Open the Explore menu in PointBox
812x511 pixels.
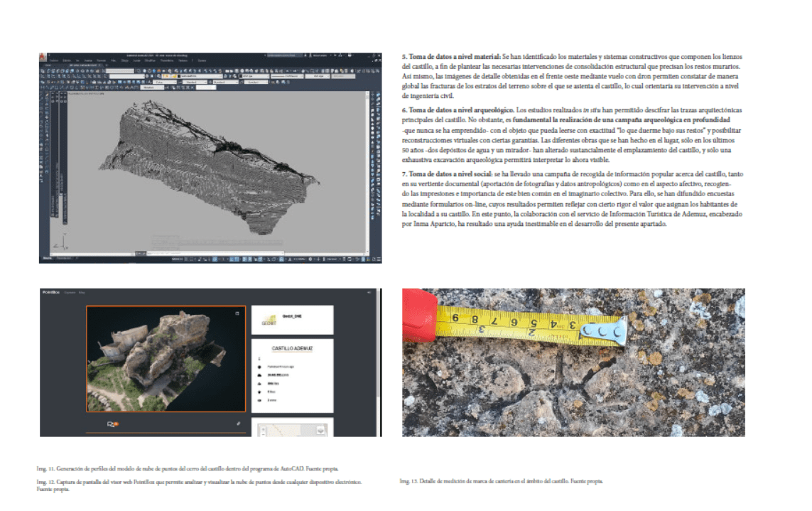click(x=69, y=292)
